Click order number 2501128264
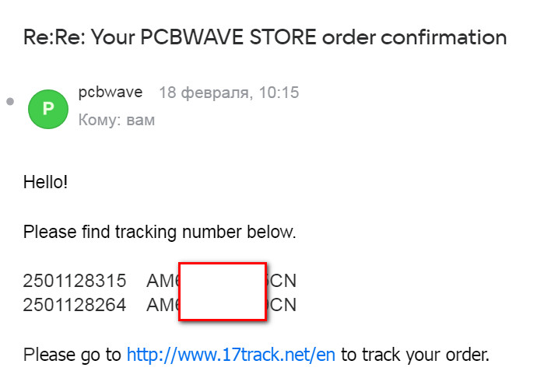This screenshot has height=392, width=551. pos(75,305)
